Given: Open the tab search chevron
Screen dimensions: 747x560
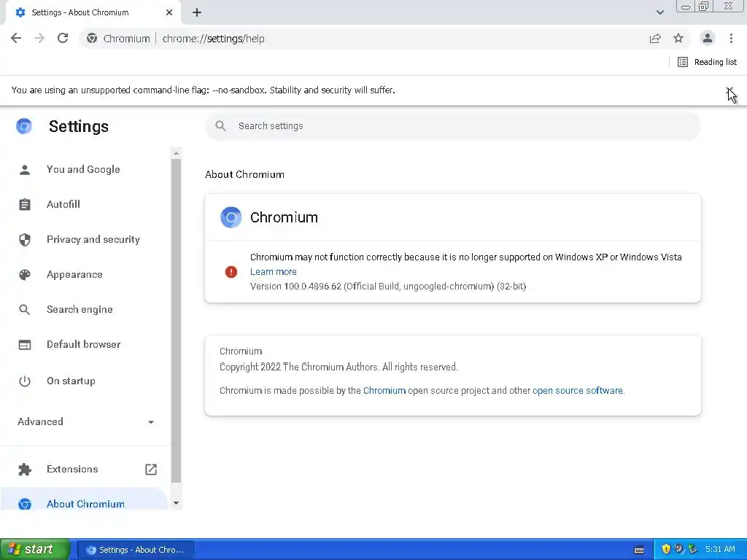Looking at the screenshot, I should click(x=659, y=12).
